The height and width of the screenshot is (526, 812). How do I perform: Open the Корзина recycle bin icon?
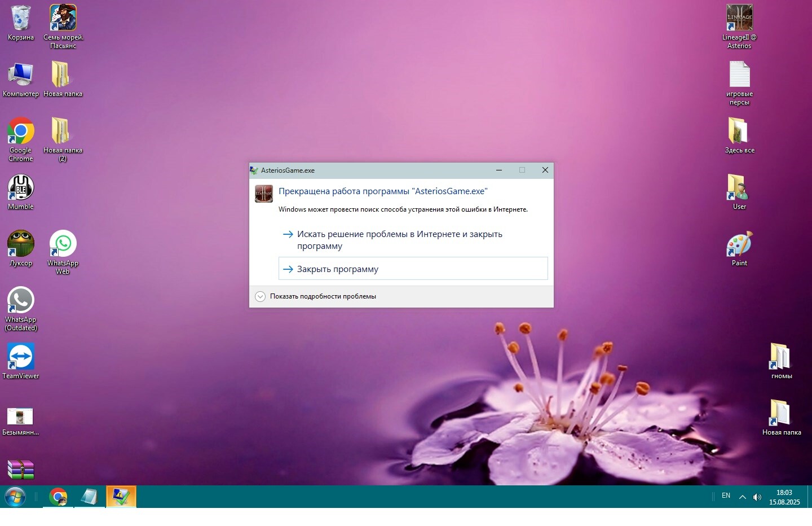[x=21, y=19]
